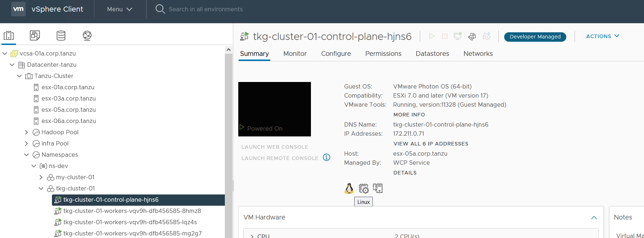
Task: Collapse the Datacenter-tanzu tree node
Action: pyautogui.click(x=12, y=65)
